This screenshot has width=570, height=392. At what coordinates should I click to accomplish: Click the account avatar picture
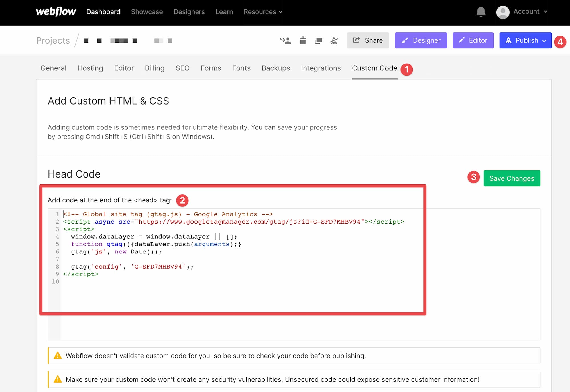[503, 12]
